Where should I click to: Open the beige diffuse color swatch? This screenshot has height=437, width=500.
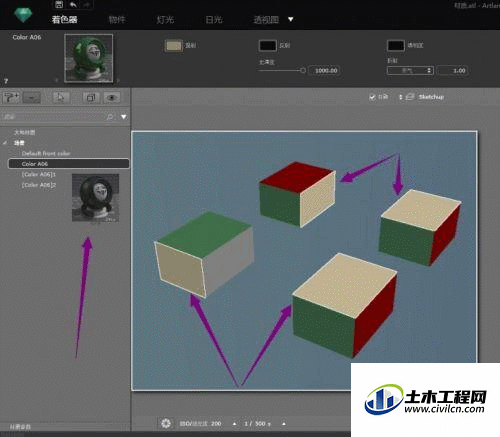click(x=174, y=46)
